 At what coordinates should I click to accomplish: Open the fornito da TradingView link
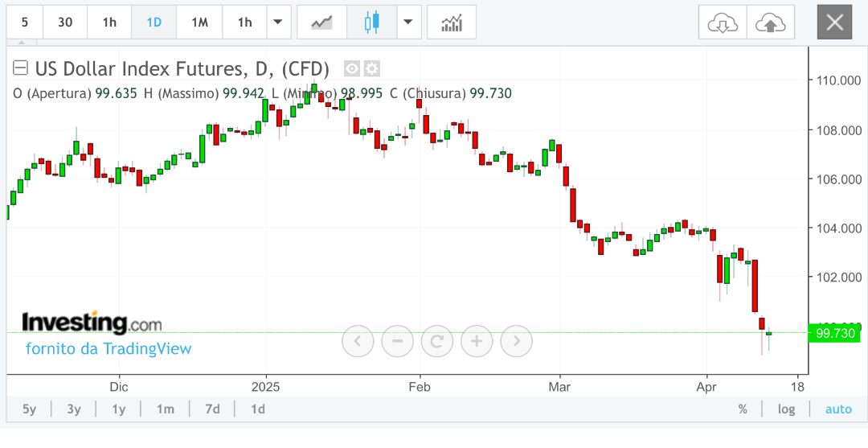108,349
